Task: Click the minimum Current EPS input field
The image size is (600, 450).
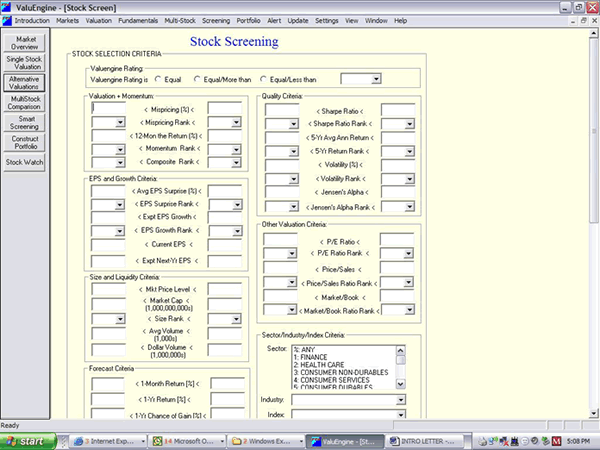Action: click(x=108, y=245)
